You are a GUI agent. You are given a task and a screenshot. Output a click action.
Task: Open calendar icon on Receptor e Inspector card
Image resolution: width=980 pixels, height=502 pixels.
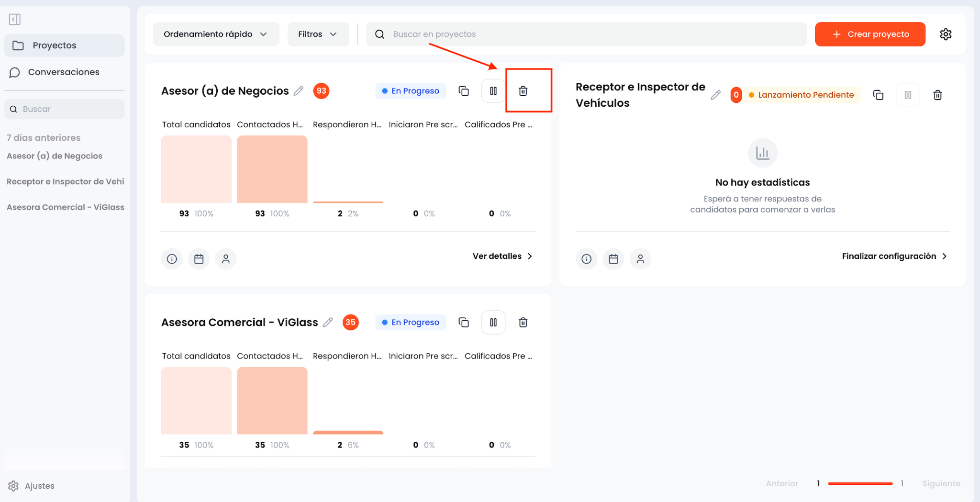[x=613, y=259]
